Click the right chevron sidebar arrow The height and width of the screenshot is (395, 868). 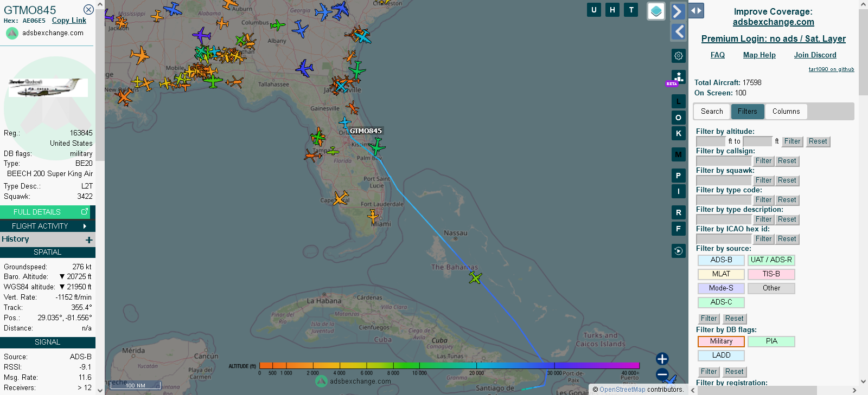pos(678,11)
